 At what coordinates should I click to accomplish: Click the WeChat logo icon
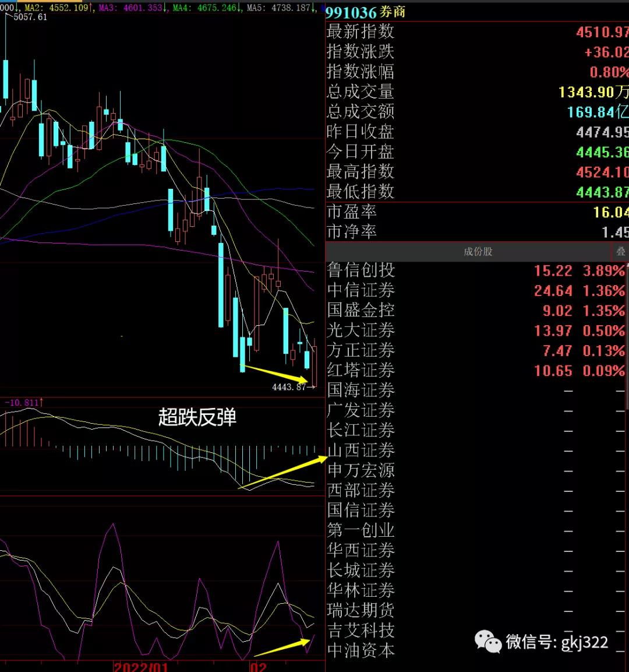point(488,642)
